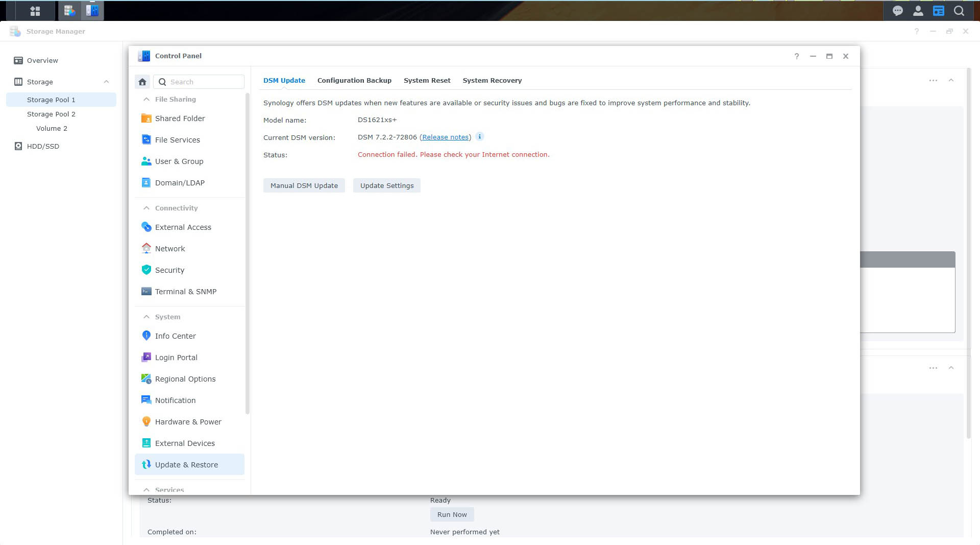The width and height of the screenshot is (980, 545).
Task: Collapse the Connectivity section
Action: [x=146, y=208]
